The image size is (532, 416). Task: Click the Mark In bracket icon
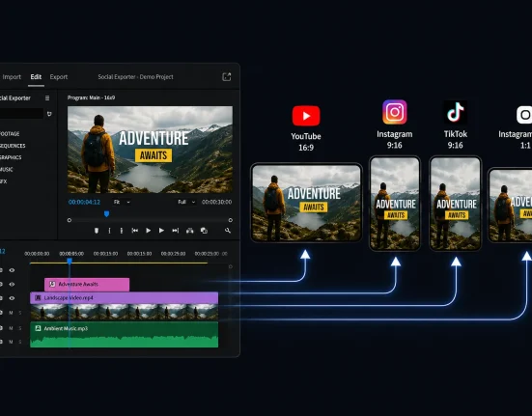click(109, 231)
